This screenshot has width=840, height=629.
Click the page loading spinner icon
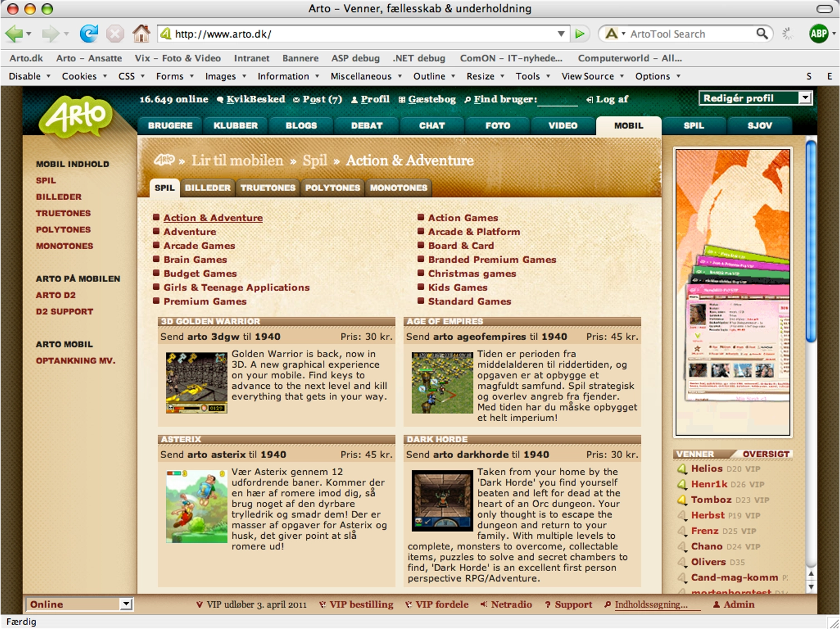click(x=787, y=34)
